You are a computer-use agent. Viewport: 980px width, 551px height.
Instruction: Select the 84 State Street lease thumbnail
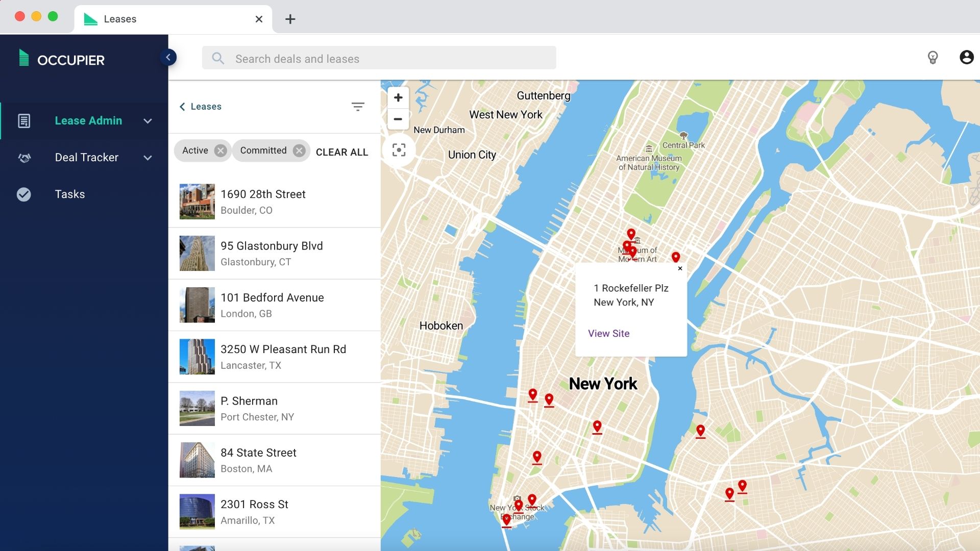(197, 460)
